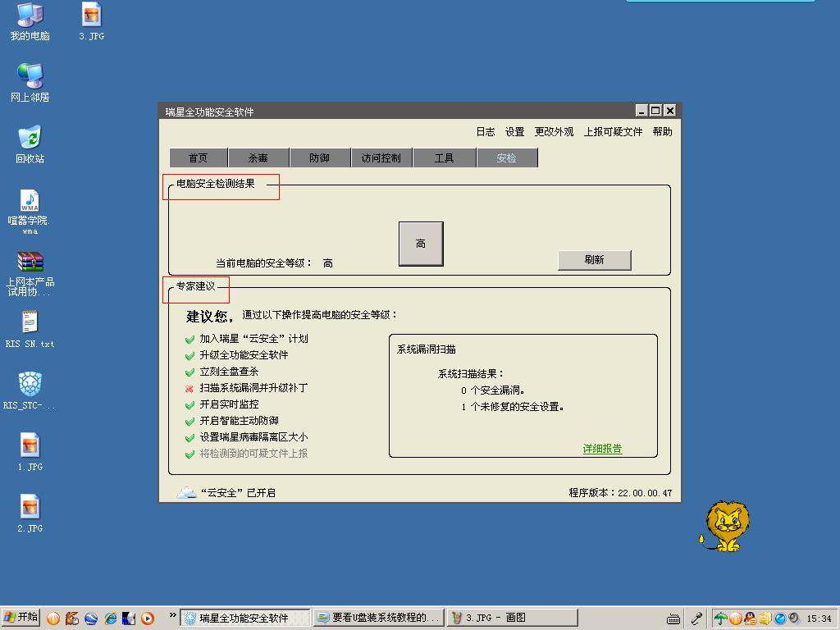The image size is (840, 630).
Task: Click the cloud icon beside “云安全”已开启
Action: pos(186,492)
